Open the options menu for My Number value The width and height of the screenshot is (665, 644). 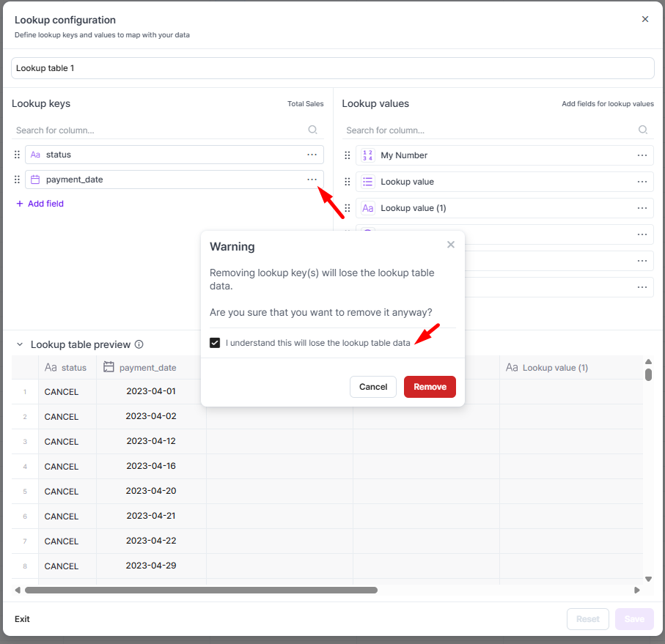(x=642, y=155)
